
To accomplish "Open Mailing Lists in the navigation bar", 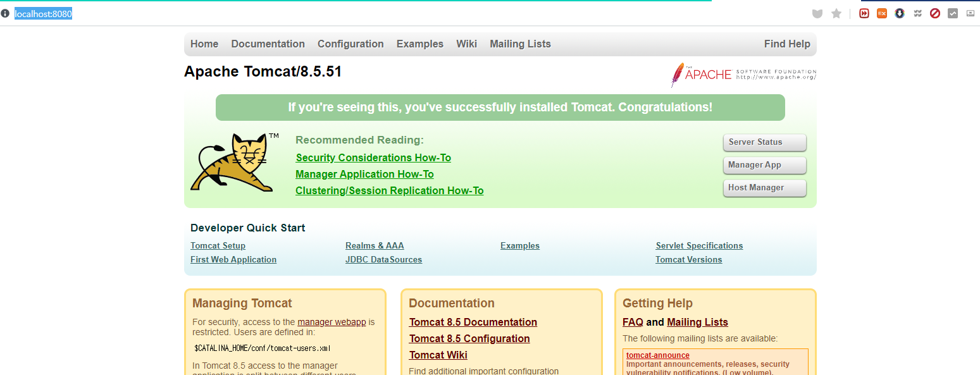I will 520,44.
